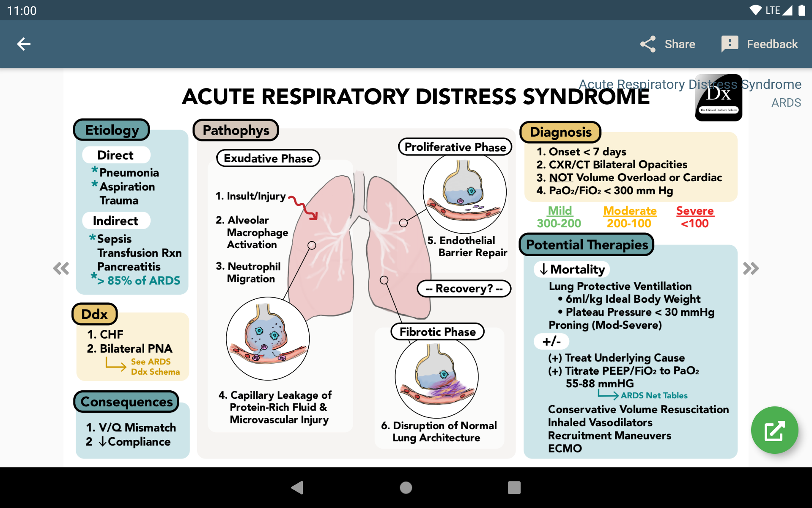This screenshot has height=508, width=812.
Task: Show previous image with left chevrons
Action: (x=61, y=268)
